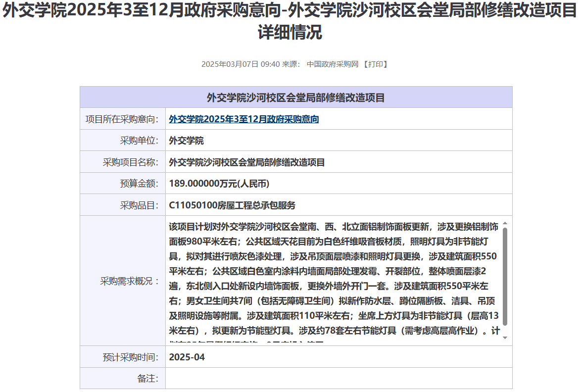The image size is (579, 392).
Task: Click the C11050100房屋工程总承包服务 category value
Action: 232,205
